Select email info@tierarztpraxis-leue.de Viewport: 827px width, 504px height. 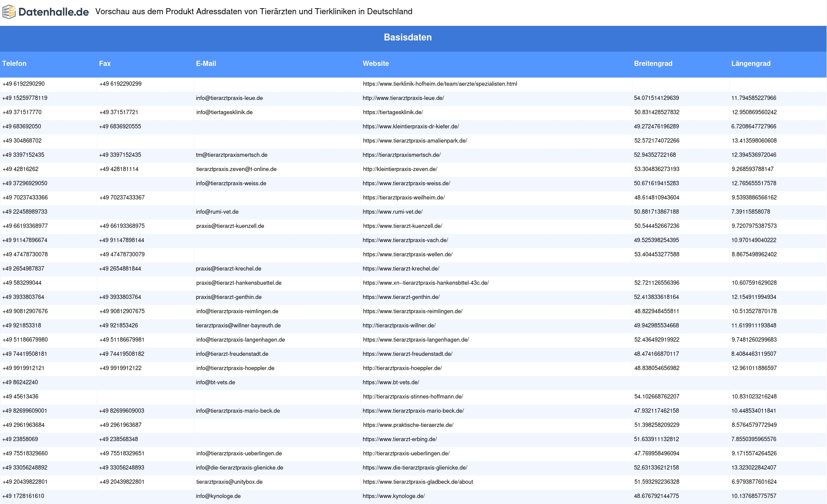point(229,98)
